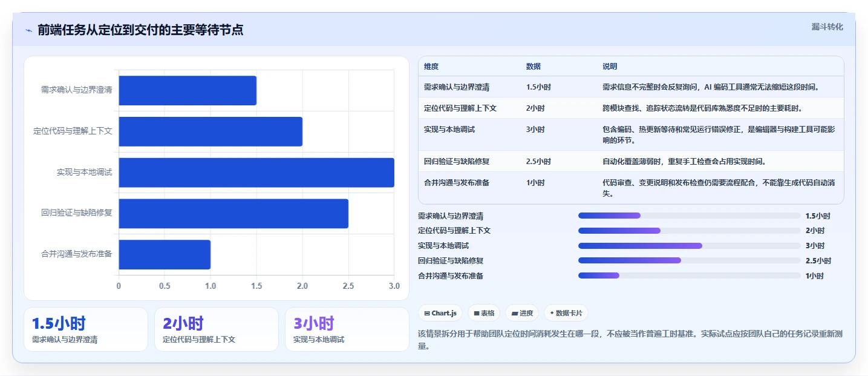Click the 回归验证与缺陷修复 chart bar
The image size is (868, 376).
(233, 213)
